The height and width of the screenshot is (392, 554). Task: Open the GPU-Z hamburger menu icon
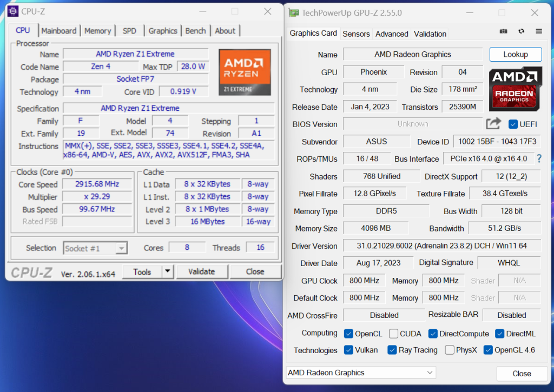pyautogui.click(x=539, y=31)
